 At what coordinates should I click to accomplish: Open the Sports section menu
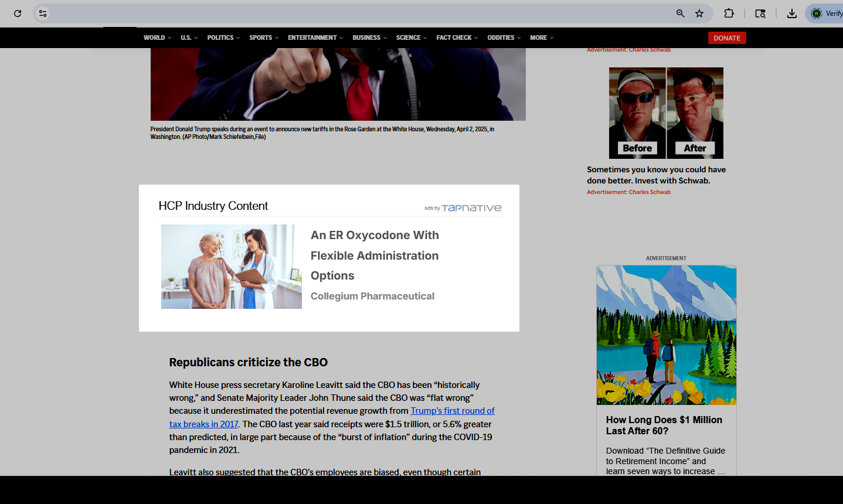264,38
